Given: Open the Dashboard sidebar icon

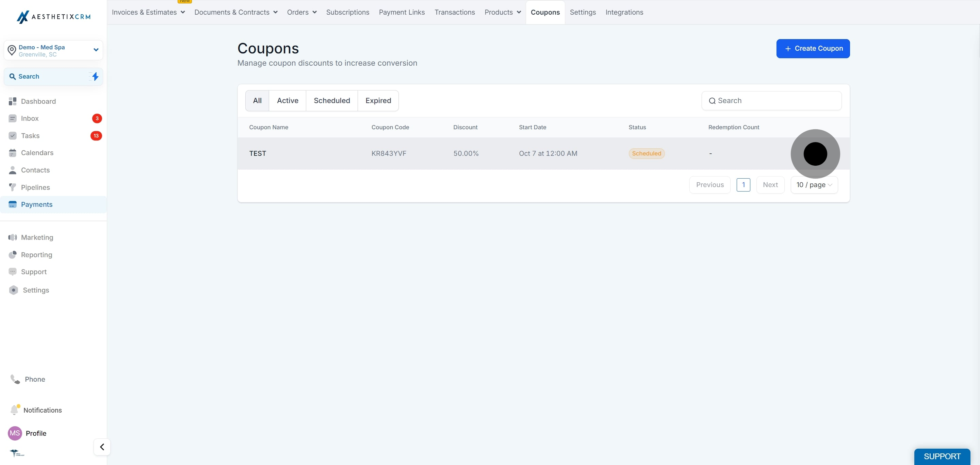Looking at the screenshot, I should point(13,101).
